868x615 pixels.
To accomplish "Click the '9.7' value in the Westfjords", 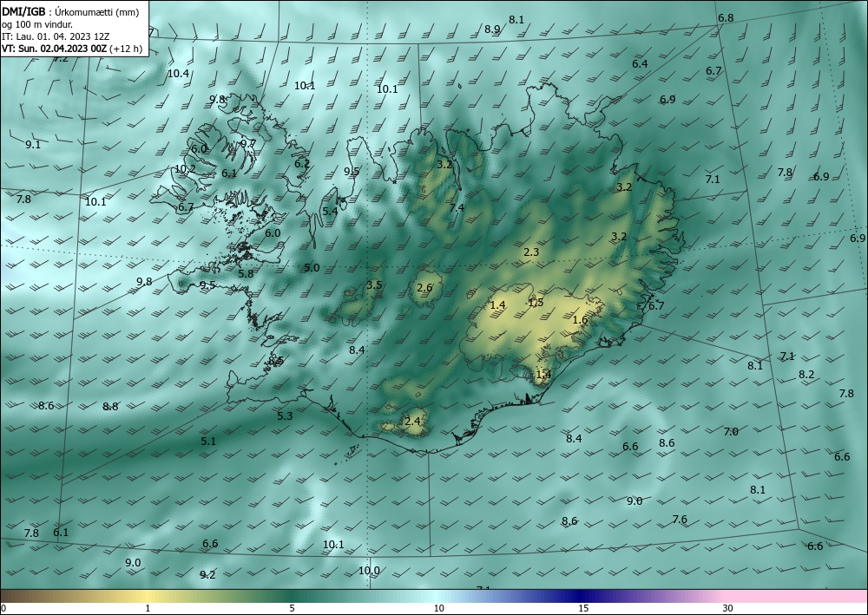I will (x=248, y=144).
